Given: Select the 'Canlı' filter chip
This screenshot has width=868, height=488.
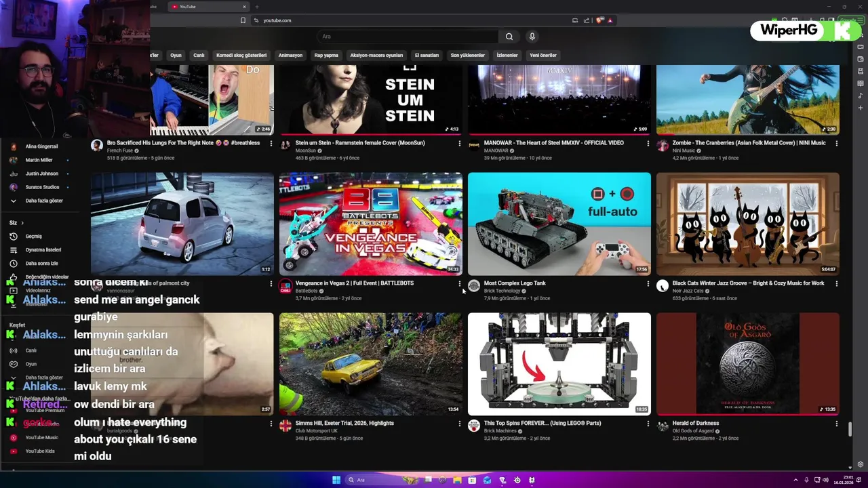Looking at the screenshot, I should point(199,56).
